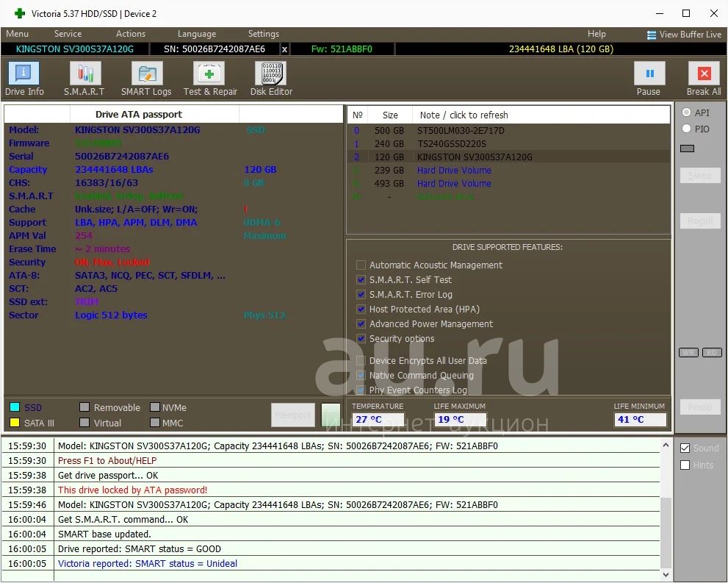This screenshot has width=728, height=583.
Task: Click the Pause button icon
Action: 649,74
